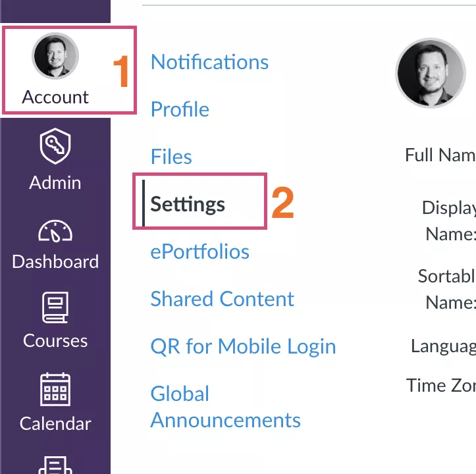Click the Admin label in sidebar

pos(55,182)
